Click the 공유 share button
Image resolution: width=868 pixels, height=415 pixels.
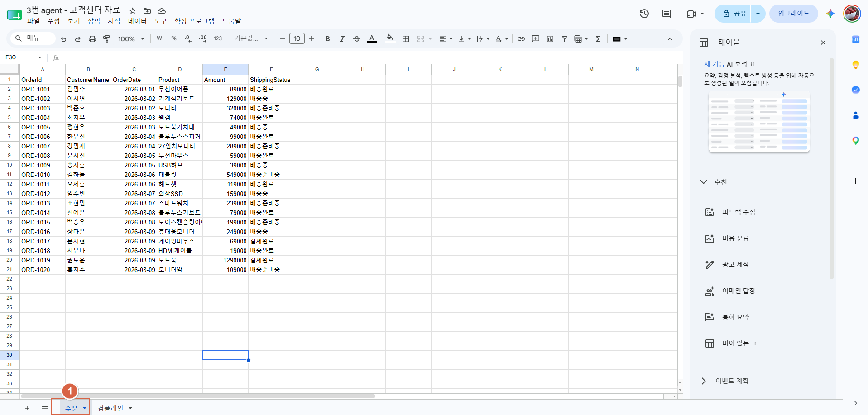733,14
